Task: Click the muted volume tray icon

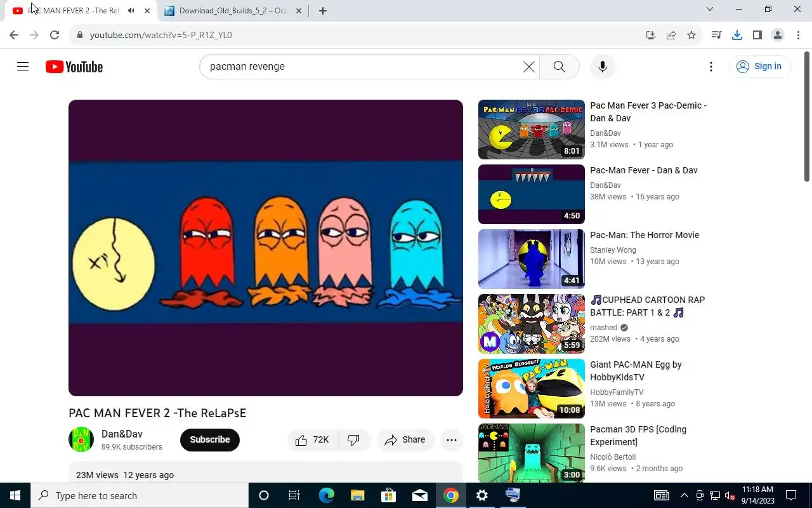Action: [730, 495]
